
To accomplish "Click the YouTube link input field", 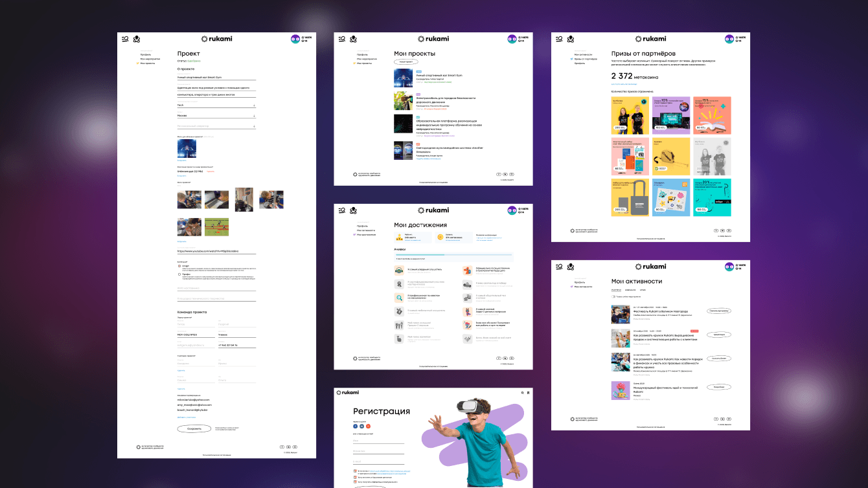I will [216, 251].
